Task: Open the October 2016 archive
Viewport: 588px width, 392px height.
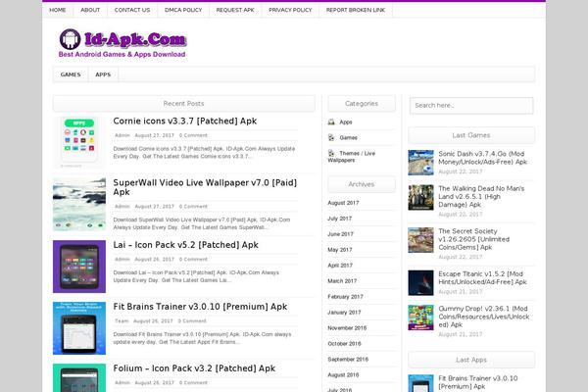Action: click(x=344, y=344)
